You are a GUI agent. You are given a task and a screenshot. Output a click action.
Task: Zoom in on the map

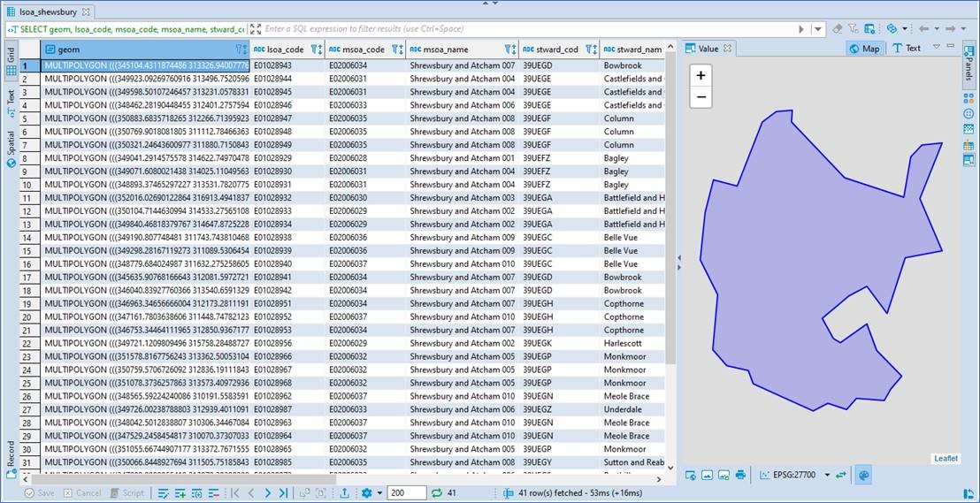(x=701, y=76)
